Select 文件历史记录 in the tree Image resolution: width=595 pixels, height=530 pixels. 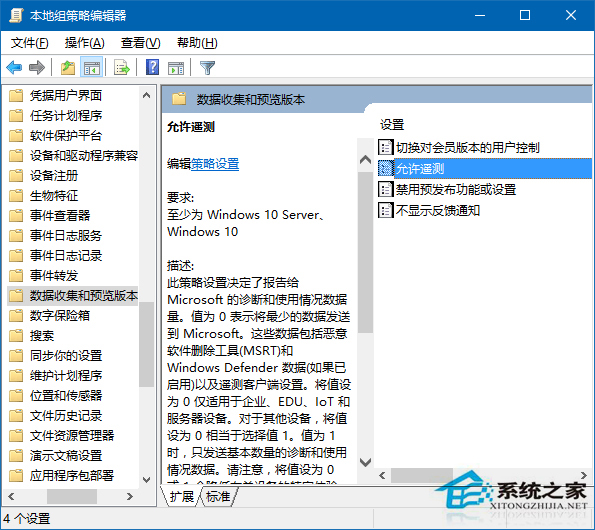click(66, 415)
